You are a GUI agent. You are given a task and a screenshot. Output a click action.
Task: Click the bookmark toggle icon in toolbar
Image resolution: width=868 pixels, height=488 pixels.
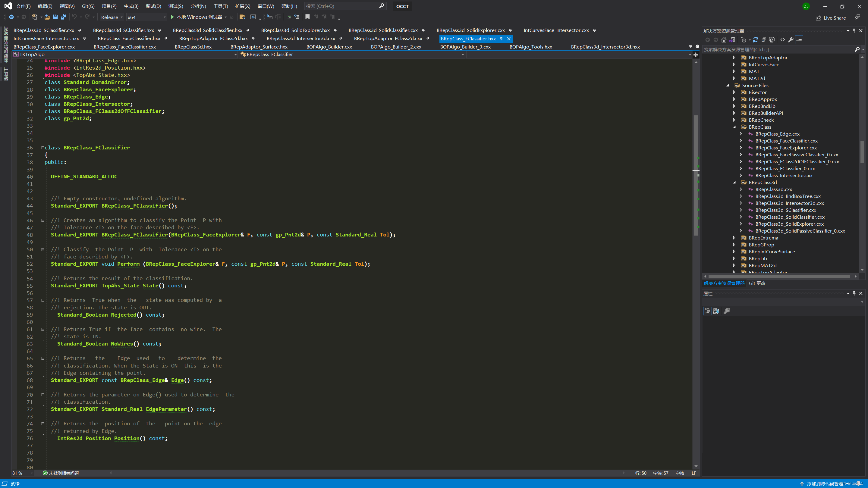(x=307, y=17)
